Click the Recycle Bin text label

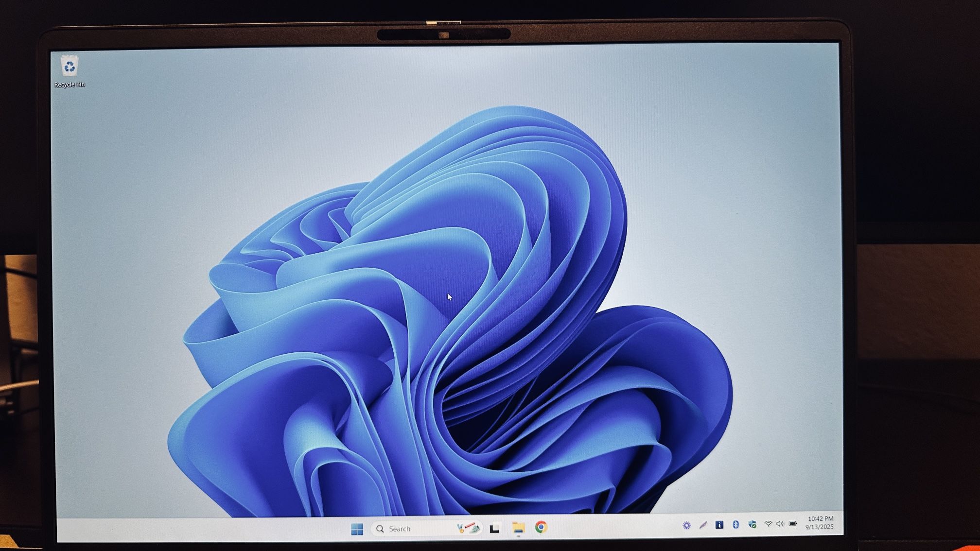tap(70, 85)
